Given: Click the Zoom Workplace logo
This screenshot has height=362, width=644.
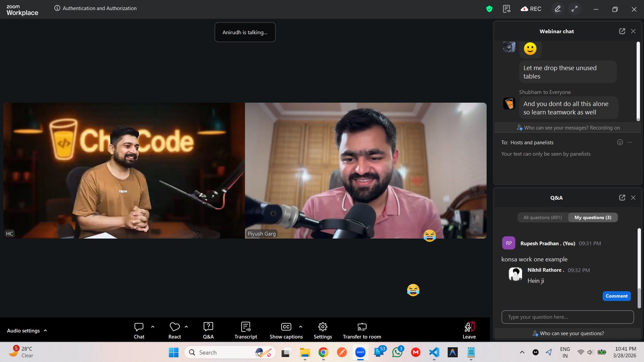Looking at the screenshot, I should [22, 10].
